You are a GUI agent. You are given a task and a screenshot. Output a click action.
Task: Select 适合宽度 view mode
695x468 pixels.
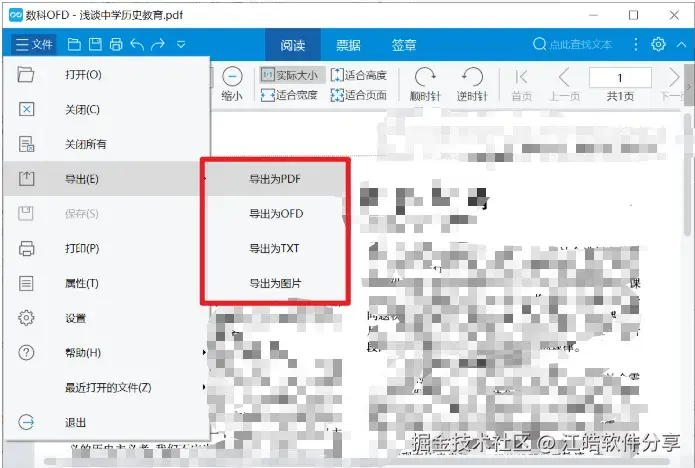pyautogui.click(x=289, y=95)
